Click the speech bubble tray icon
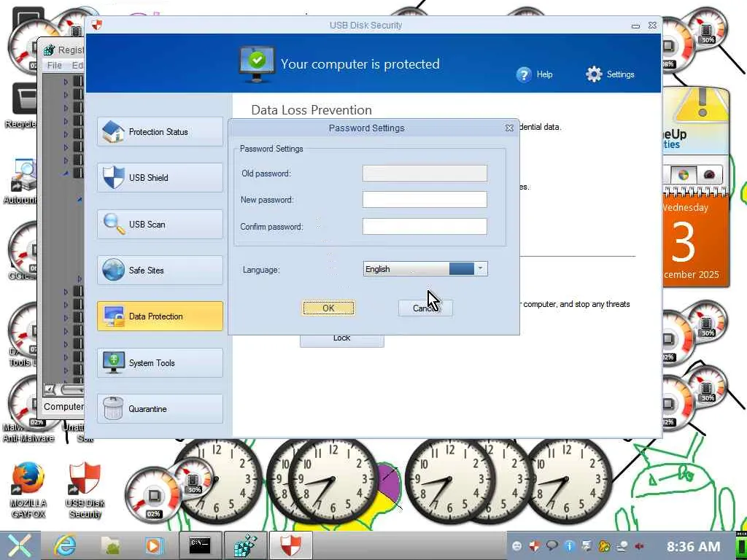Viewport: 747px width, 560px height. (551, 545)
